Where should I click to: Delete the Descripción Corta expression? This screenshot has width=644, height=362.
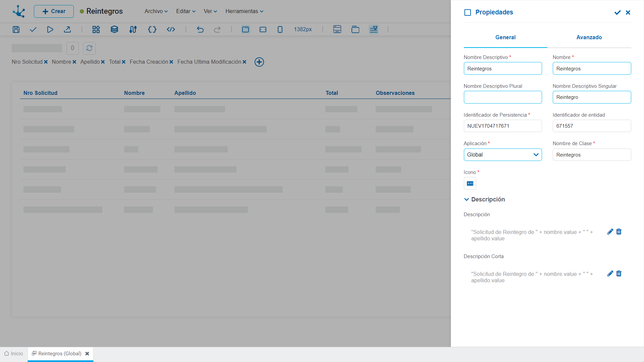[619, 274]
